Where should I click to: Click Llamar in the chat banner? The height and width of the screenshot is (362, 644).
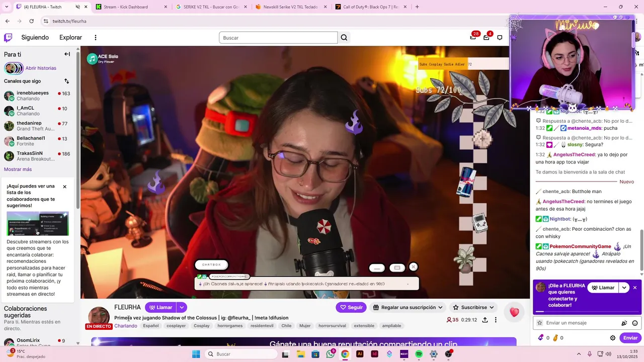point(603,288)
